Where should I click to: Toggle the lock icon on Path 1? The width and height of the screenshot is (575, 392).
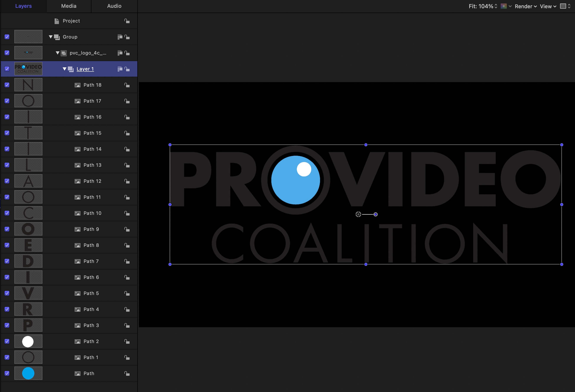(127, 357)
